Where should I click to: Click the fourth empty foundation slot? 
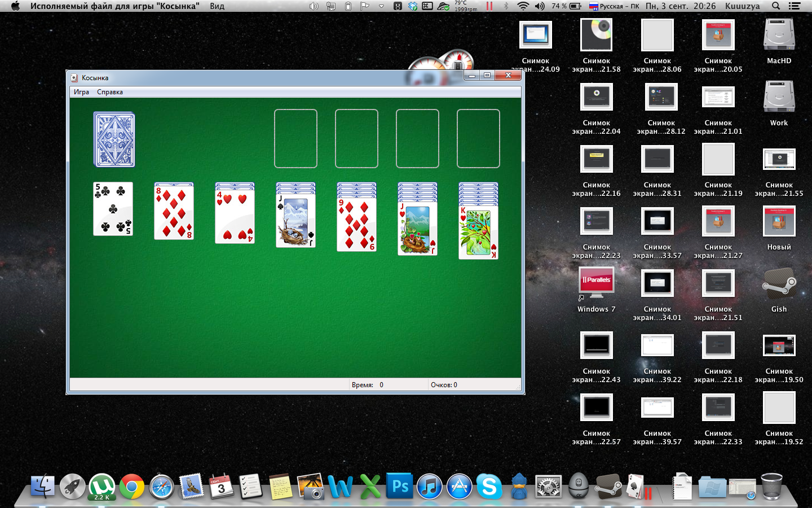[478, 139]
